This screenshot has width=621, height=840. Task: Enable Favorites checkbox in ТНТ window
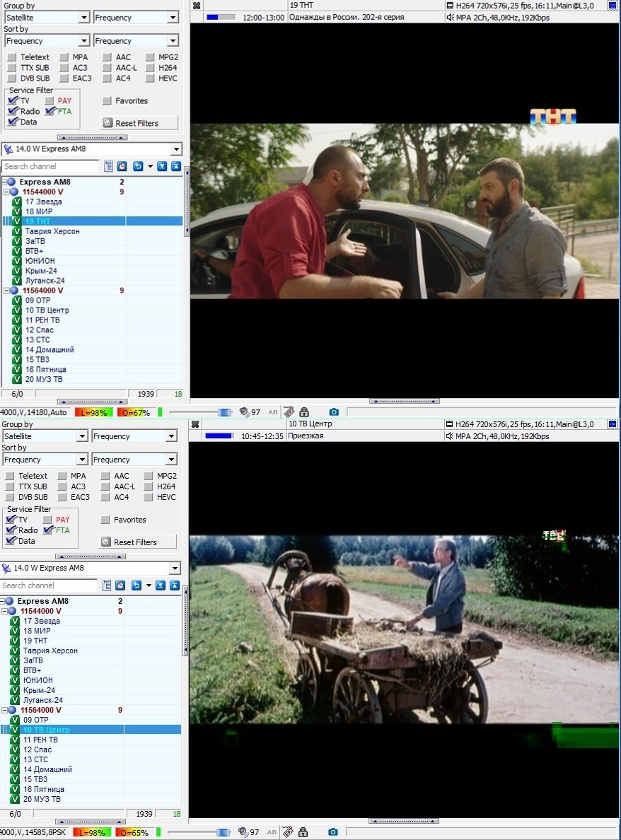click(108, 100)
